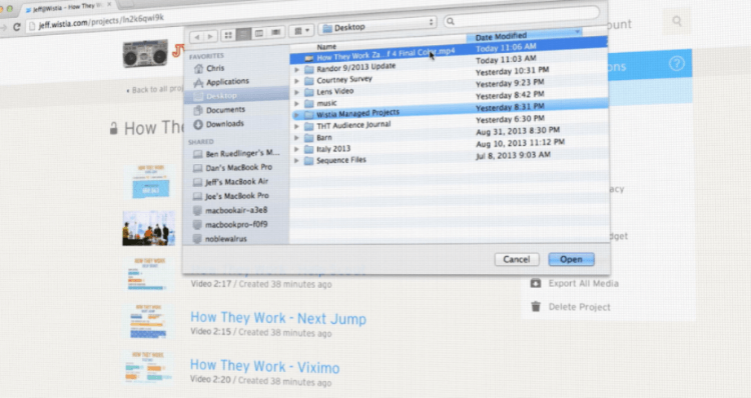This screenshot has width=751, height=398.
Task: Select THT Audience Journal folder name
Action: pos(353,125)
